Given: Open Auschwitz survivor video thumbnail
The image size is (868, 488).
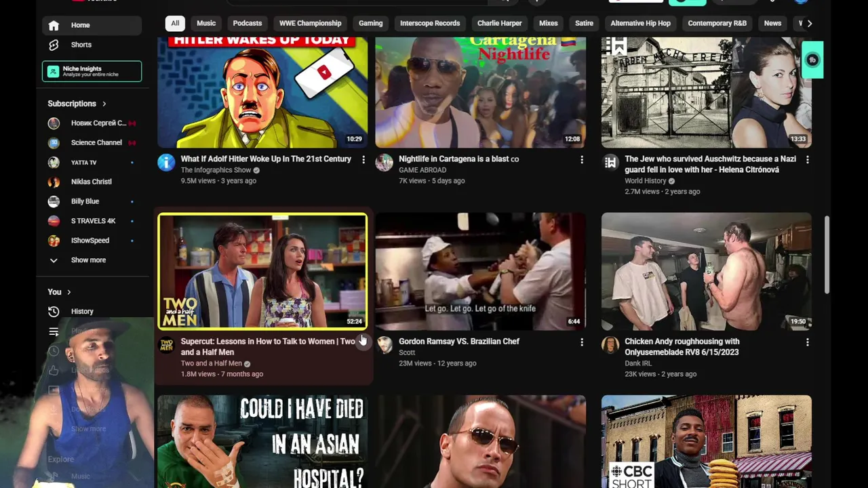Looking at the screenshot, I should click(706, 92).
